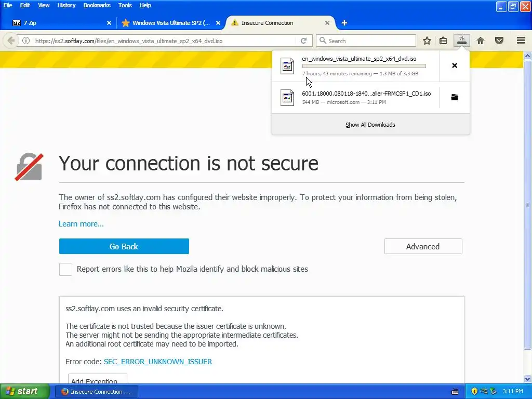The height and width of the screenshot is (399, 532).
Task: Click the security shield tray icon
Action: point(474,391)
